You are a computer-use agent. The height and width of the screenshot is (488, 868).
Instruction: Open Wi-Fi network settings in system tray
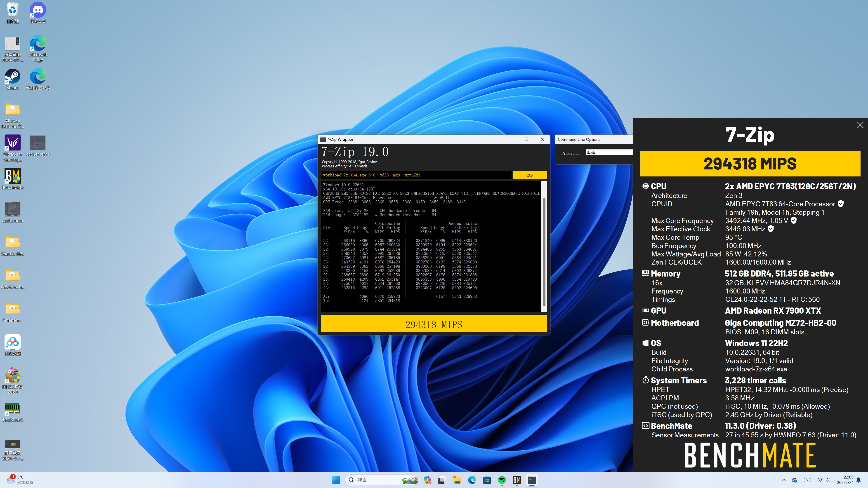820,480
